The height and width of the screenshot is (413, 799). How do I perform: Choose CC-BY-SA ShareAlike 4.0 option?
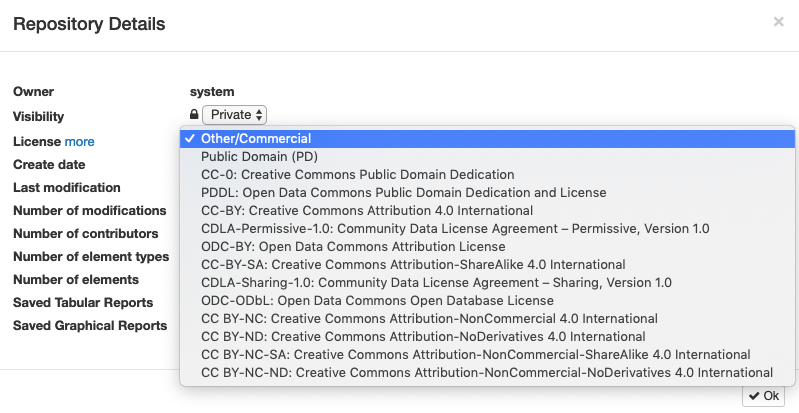pos(487,265)
